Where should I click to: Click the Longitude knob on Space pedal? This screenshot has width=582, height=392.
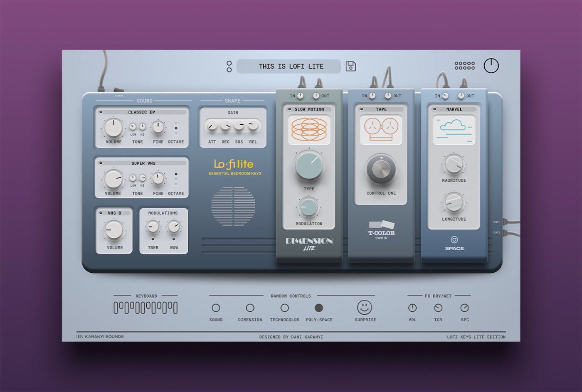(454, 203)
